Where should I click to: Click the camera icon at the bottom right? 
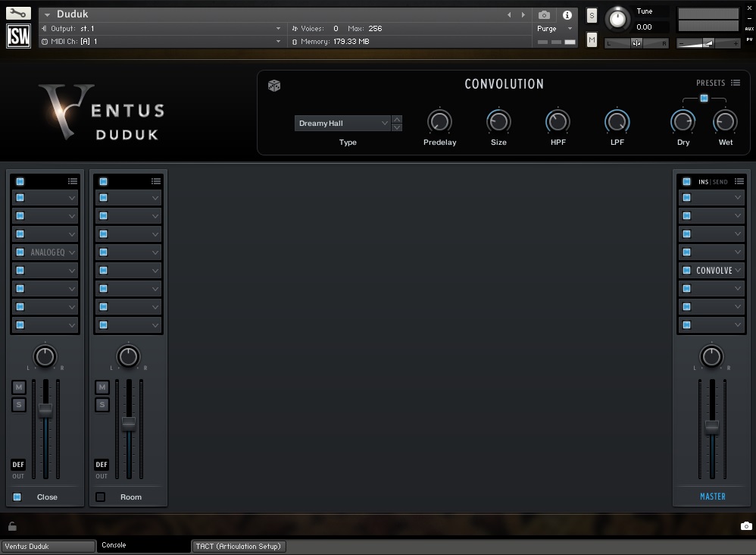point(745,525)
